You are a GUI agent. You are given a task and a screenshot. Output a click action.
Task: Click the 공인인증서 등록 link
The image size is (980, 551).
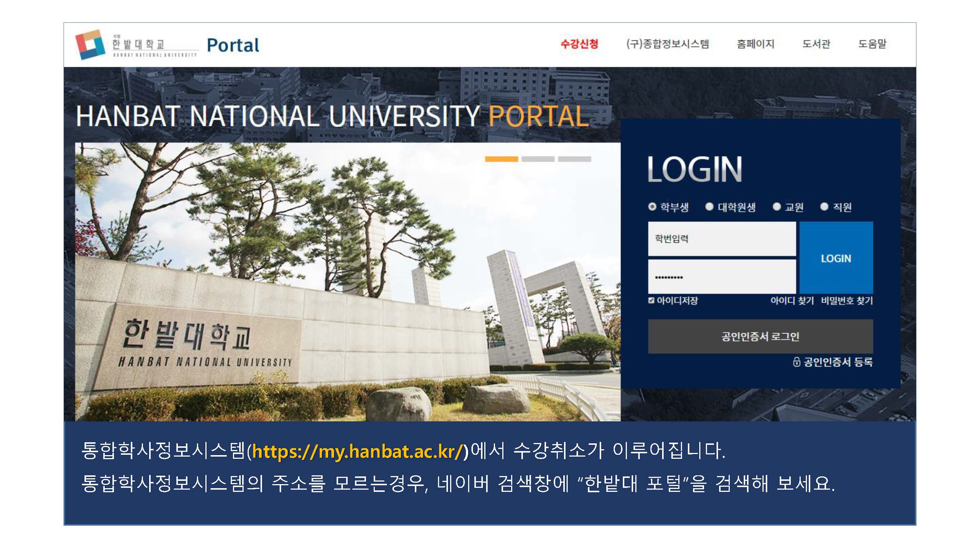[838, 361]
